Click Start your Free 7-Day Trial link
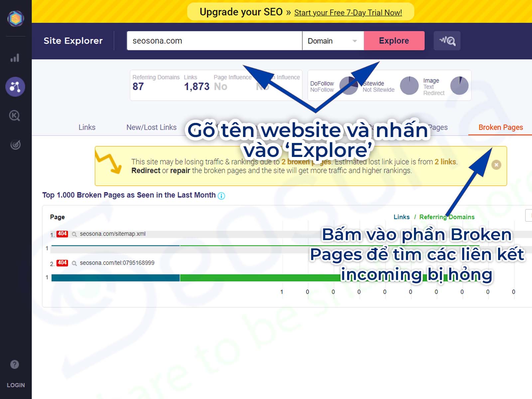The height and width of the screenshot is (399, 532). tap(348, 13)
